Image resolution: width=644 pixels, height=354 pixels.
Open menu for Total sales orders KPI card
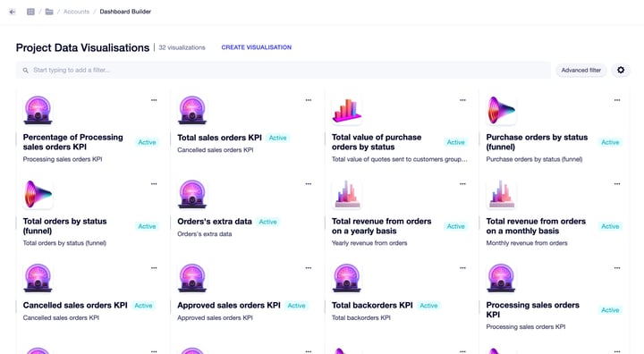click(309, 100)
